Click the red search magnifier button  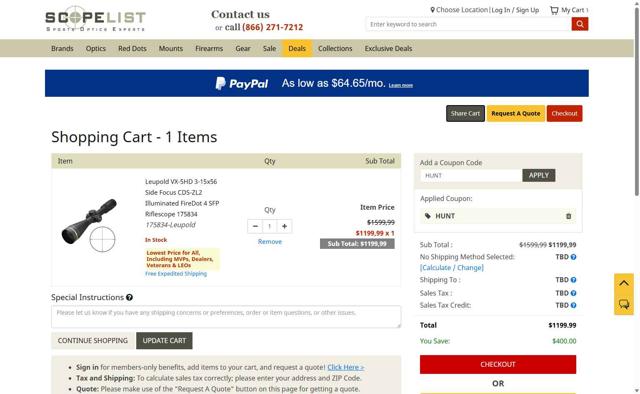[x=580, y=24]
